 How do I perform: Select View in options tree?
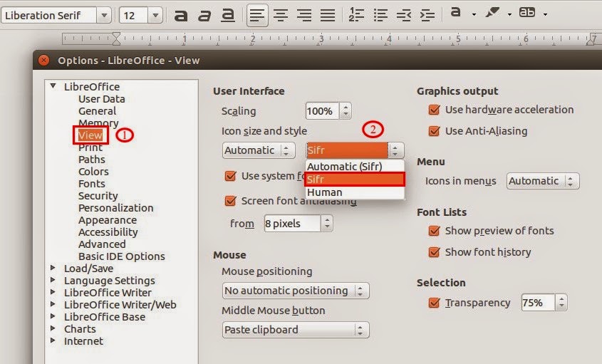pyautogui.click(x=90, y=135)
